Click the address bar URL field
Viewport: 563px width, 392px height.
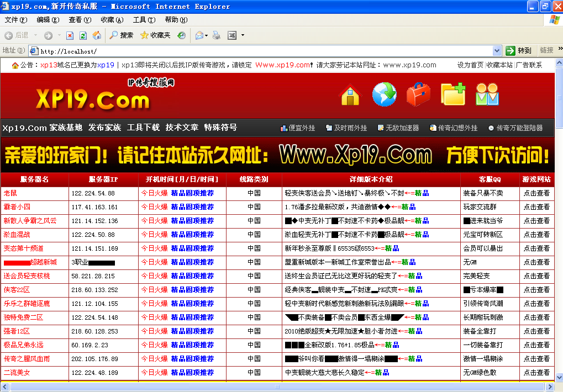coord(265,51)
